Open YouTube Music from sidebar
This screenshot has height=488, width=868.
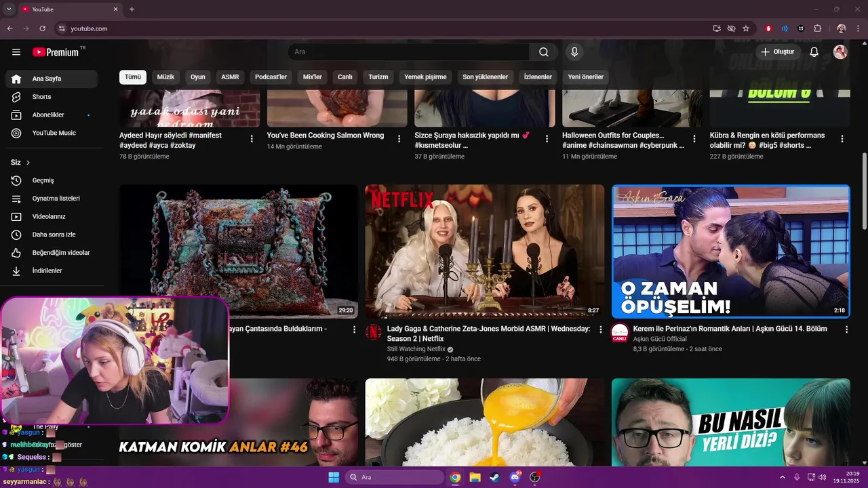click(x=52, y=133)
